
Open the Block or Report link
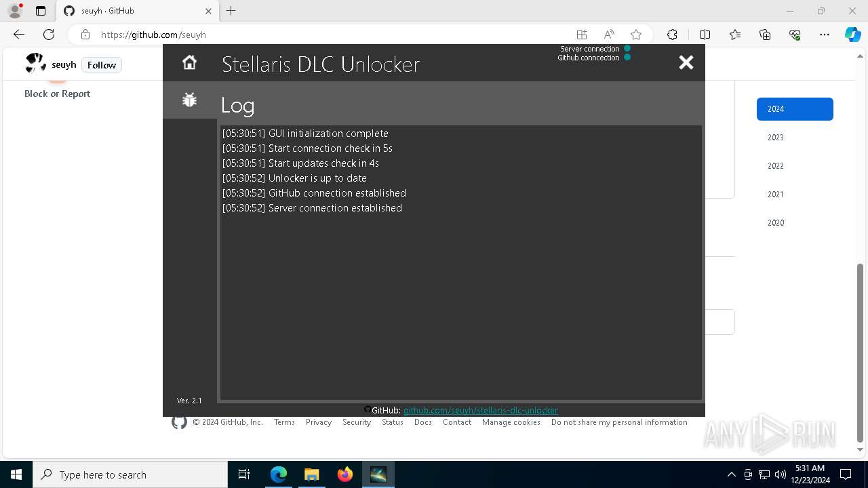[x=57, y=94]
